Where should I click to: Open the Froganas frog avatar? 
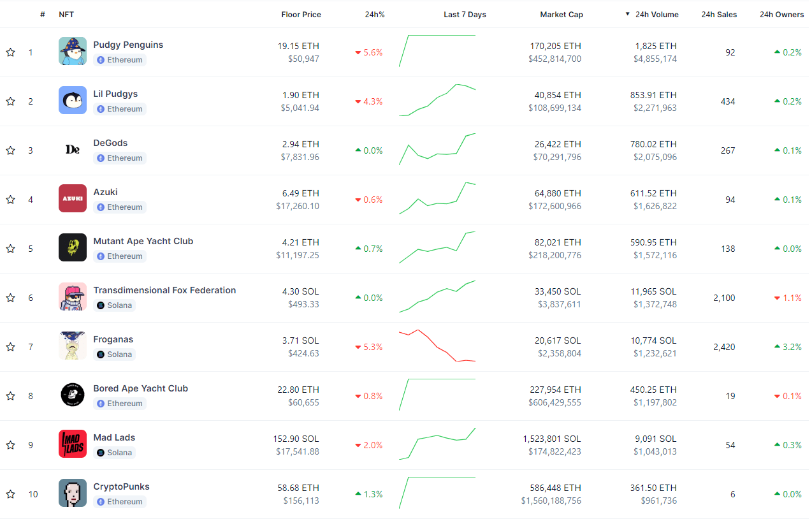coord(73,346)
